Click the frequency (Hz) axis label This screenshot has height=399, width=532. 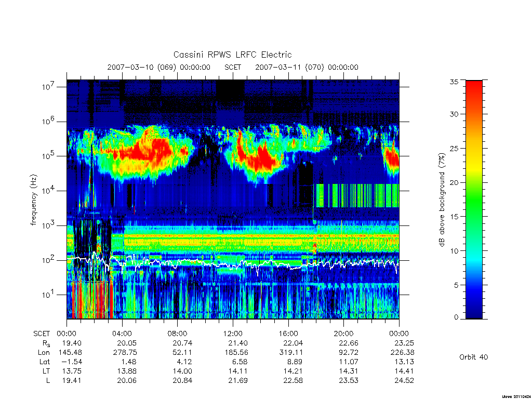(x=33, y=200)
